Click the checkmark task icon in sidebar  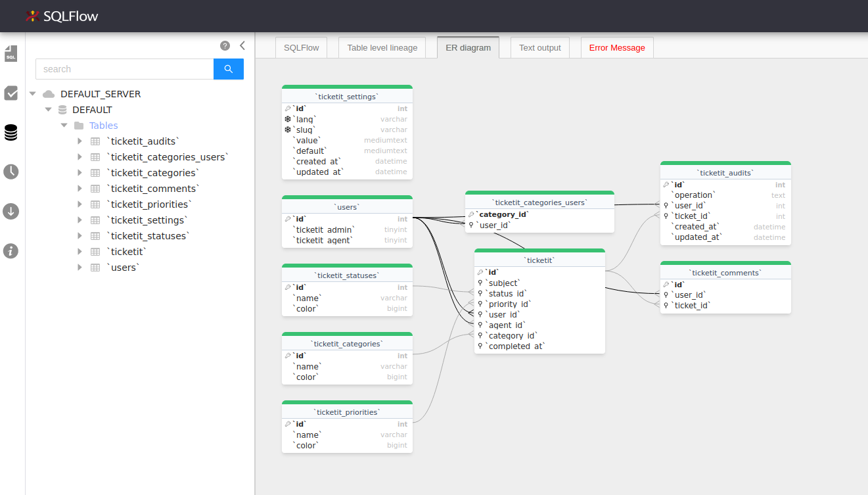click(11, 93)
